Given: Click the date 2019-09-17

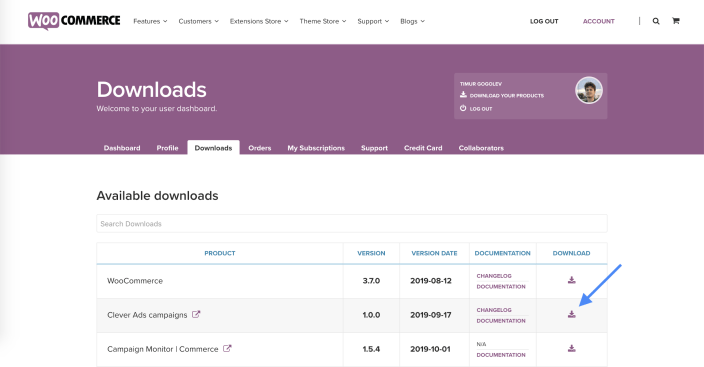Looking at the screenshot, I should tap(431, 315).
